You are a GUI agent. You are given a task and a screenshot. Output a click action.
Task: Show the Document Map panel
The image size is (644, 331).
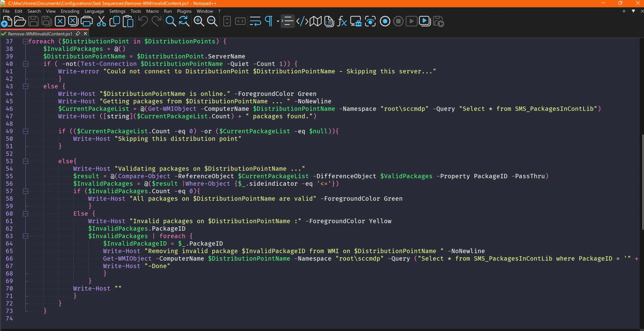point(315,21)
